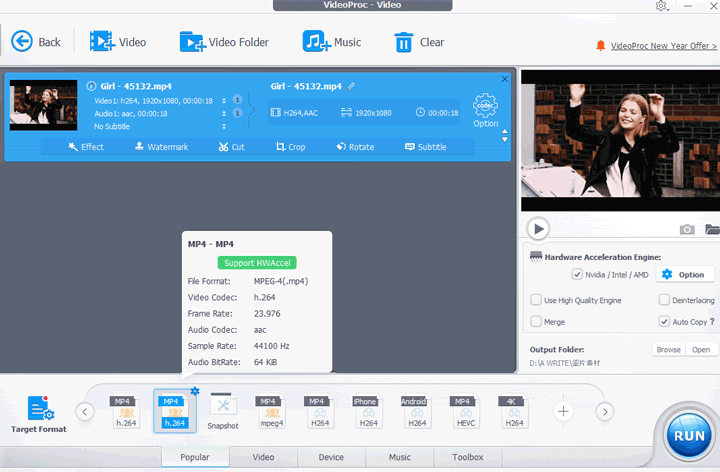Click the H264,AAC output codec info
The height and width of the screenshot is (472, 720).
coord(294,113)
